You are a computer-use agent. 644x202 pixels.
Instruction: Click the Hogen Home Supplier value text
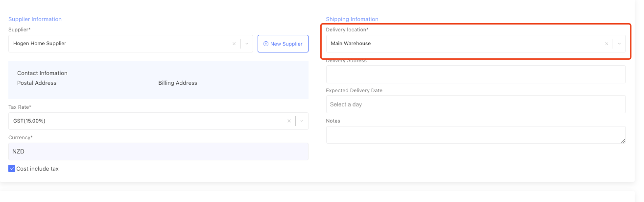pyautogui.click(x=40, y=44)
